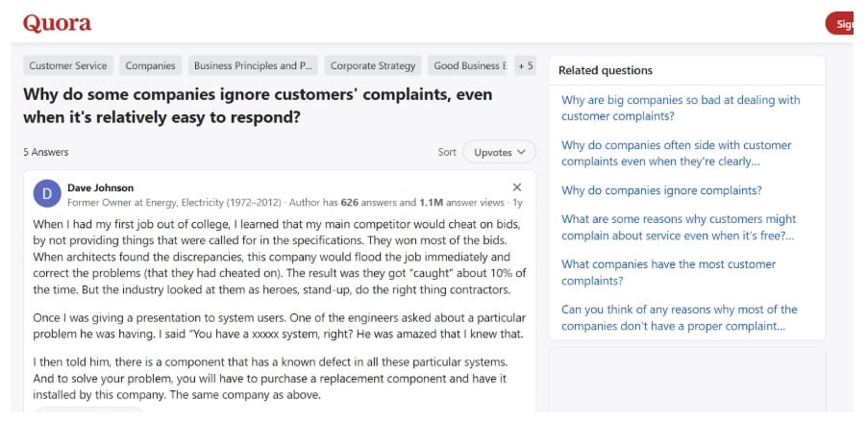The height and width of the screenshot is (423, 868).
Task: Open Dave Johnson's profile avatar
Action: 47,194
